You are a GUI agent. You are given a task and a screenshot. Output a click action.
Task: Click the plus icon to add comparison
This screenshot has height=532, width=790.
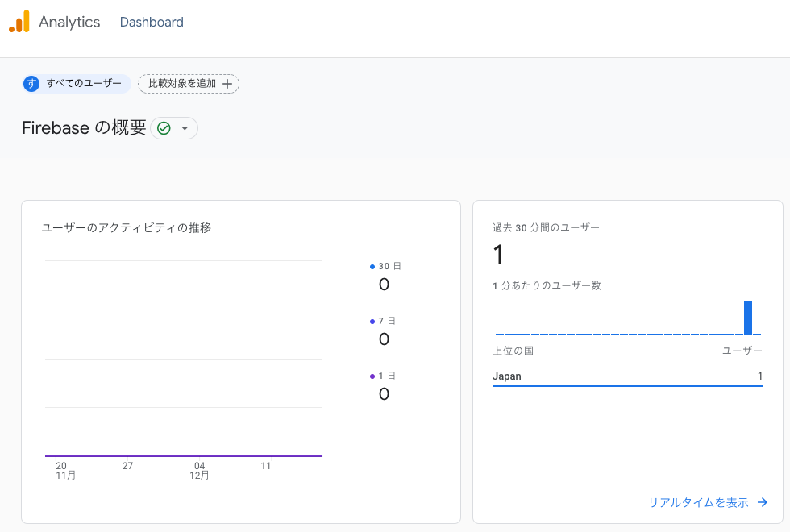pos(227,84)
